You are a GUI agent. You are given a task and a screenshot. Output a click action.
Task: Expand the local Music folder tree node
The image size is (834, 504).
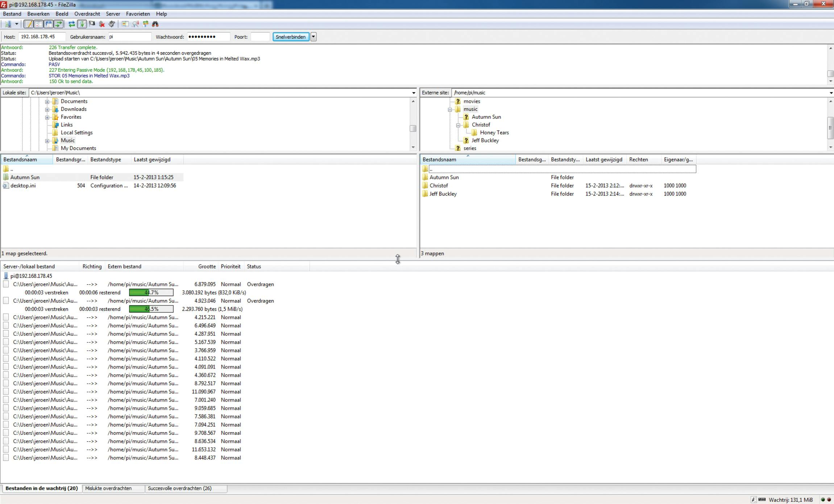(47, 141)
